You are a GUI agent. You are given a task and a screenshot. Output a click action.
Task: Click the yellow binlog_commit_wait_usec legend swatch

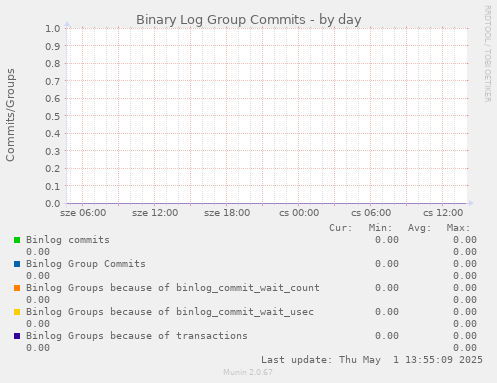[x=17, y=312]
